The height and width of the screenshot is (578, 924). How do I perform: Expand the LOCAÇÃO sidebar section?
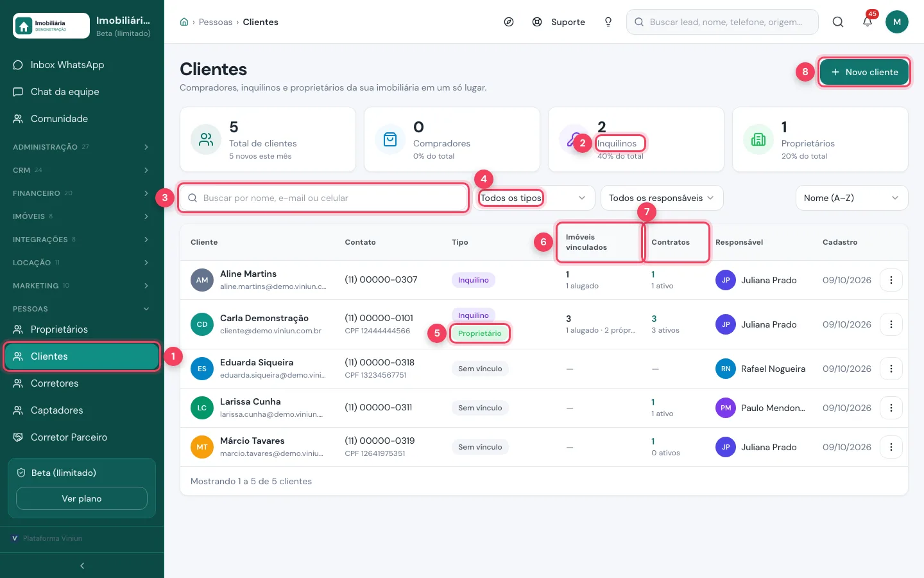click(x=82, y=263)
